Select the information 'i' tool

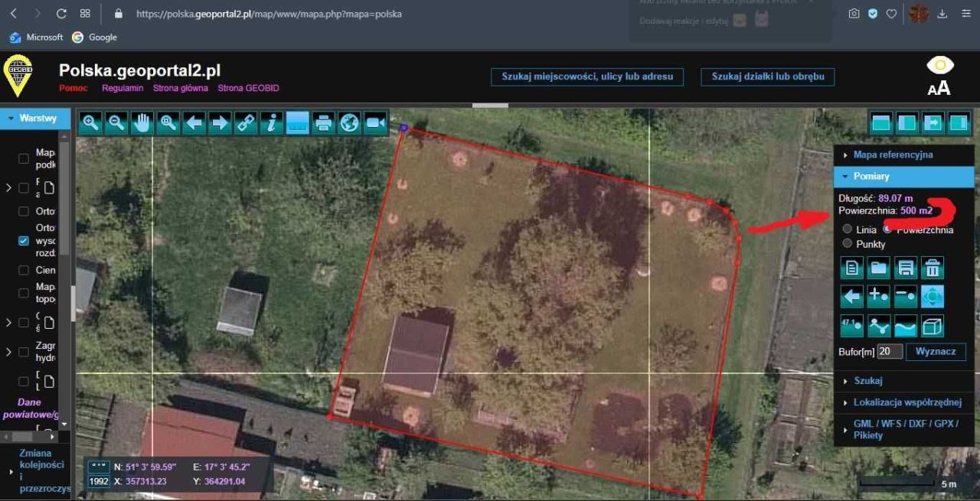pyautogui.click(x=272, y=122)
